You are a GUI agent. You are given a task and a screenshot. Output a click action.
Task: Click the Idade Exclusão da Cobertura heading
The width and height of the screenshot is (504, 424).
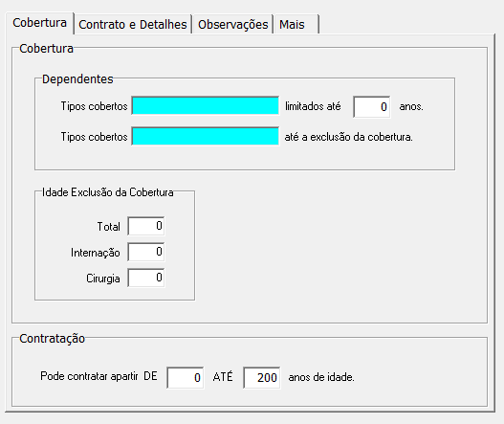coord(108,192)
